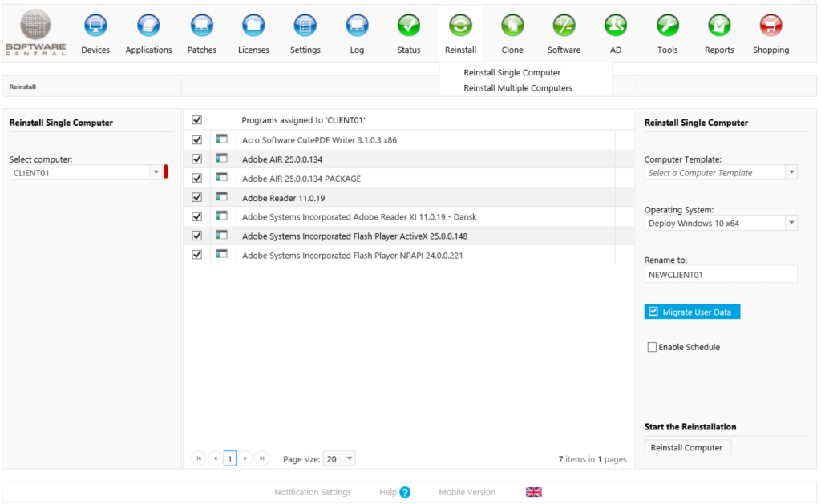Click the Deploy Windows 10 x64 field
821x504 pixels.
coord(715,223)
